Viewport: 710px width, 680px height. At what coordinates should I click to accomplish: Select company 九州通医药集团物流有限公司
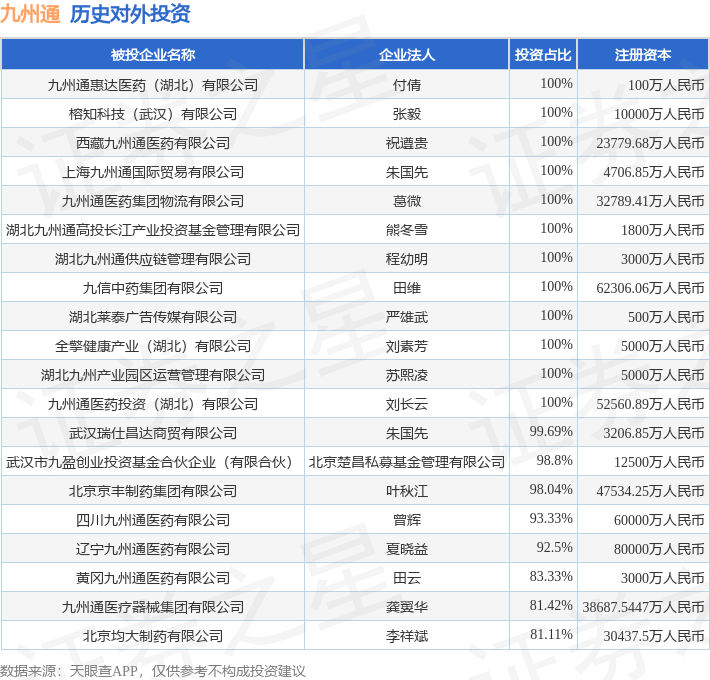tap(153, 201)
